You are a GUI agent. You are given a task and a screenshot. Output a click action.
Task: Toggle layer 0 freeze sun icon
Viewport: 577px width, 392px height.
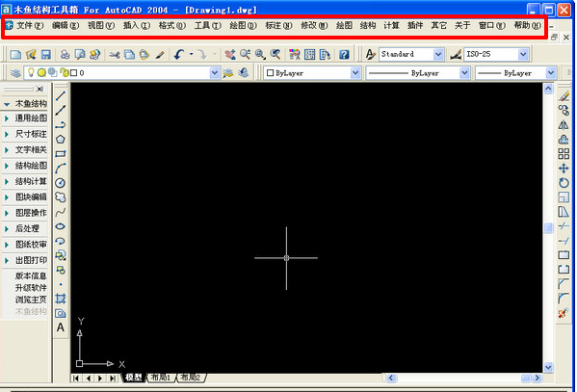point(41,73)
